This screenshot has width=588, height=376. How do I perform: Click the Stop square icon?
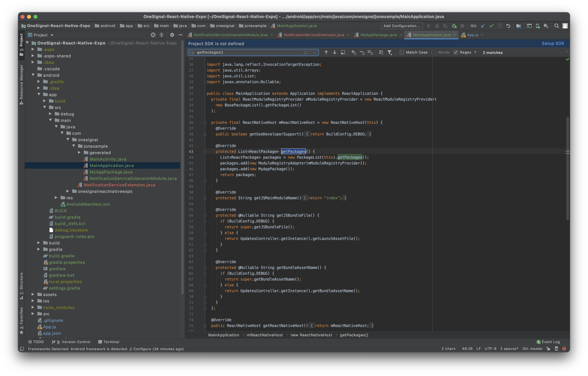click(x=462, y=26)
